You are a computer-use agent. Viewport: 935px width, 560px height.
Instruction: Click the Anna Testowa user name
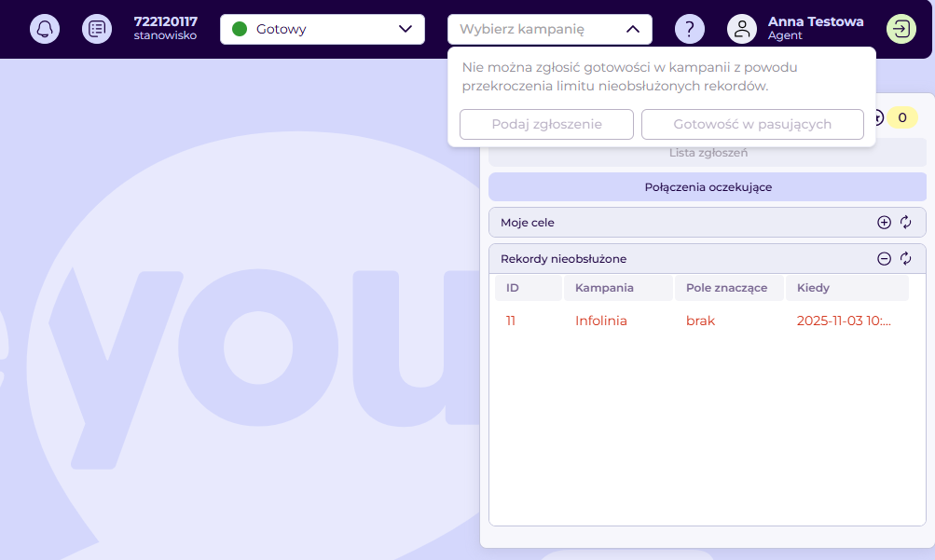pyautogui.click(x=816, y=21)
